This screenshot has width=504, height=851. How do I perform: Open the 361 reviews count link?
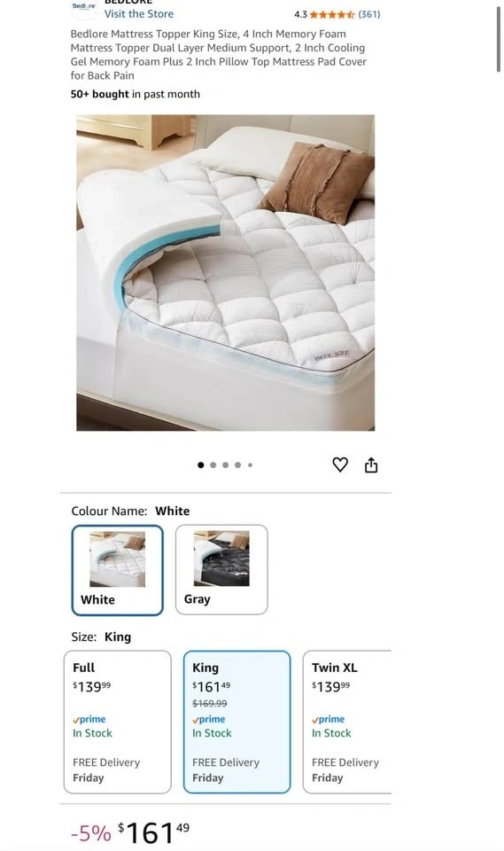[368, 15]
